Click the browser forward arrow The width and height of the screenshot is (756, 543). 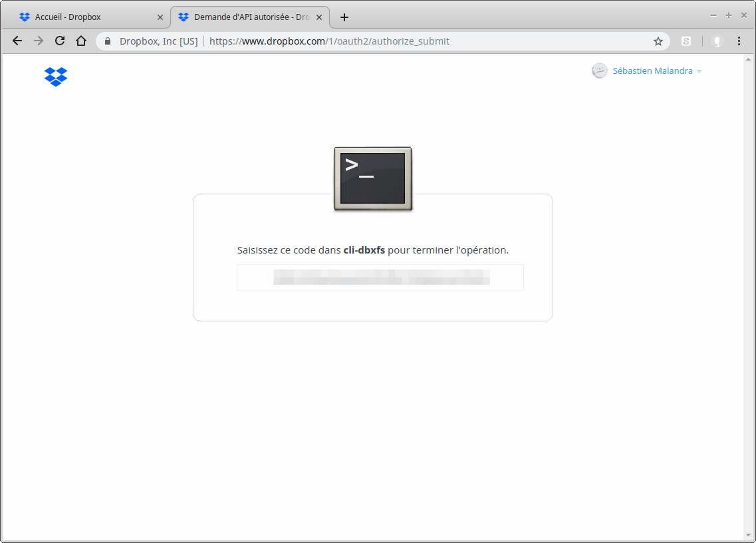pos(39,41)
